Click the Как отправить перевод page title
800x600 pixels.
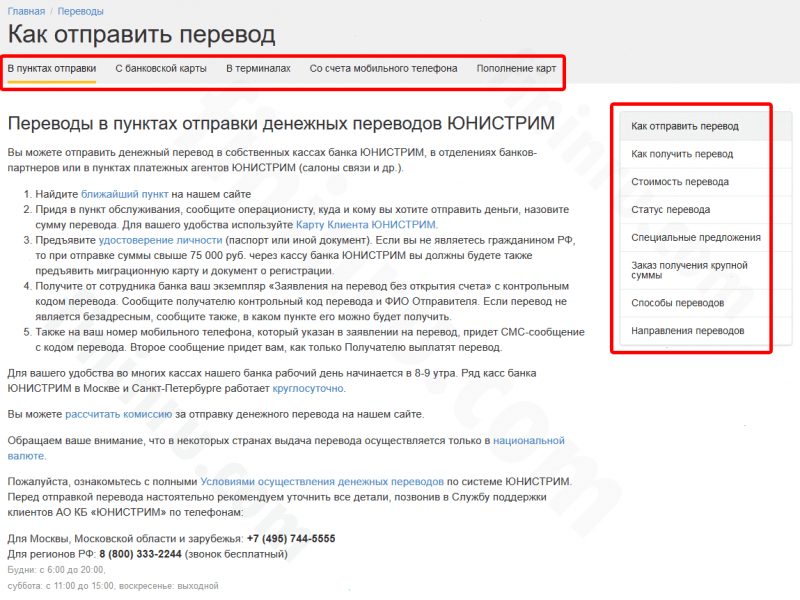141,35
